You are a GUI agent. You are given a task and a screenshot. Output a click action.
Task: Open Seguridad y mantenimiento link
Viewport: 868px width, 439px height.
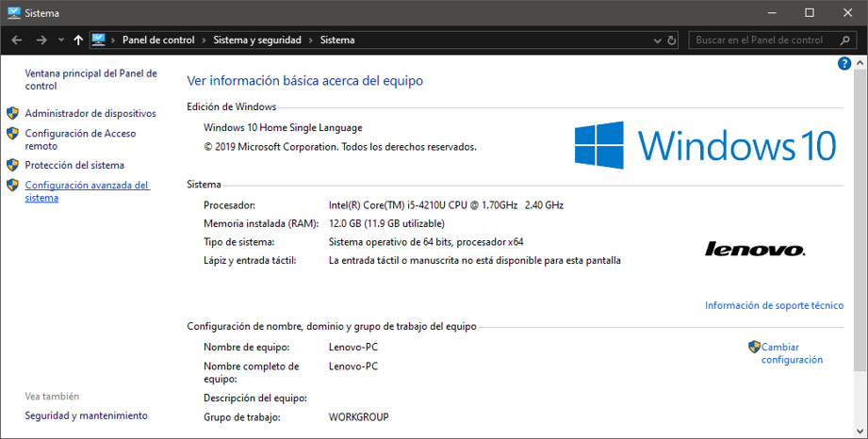pyautogui.click(x=87, y=415)
